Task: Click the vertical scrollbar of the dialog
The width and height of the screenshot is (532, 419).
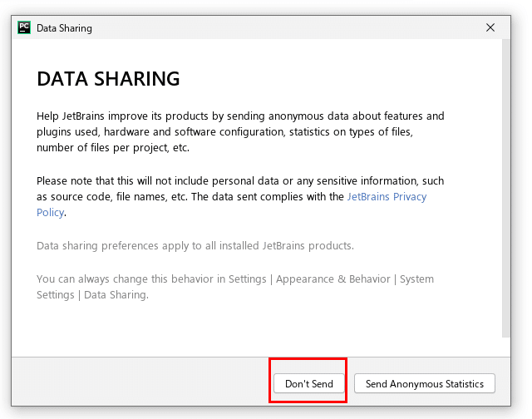Action: pos(505,183)
